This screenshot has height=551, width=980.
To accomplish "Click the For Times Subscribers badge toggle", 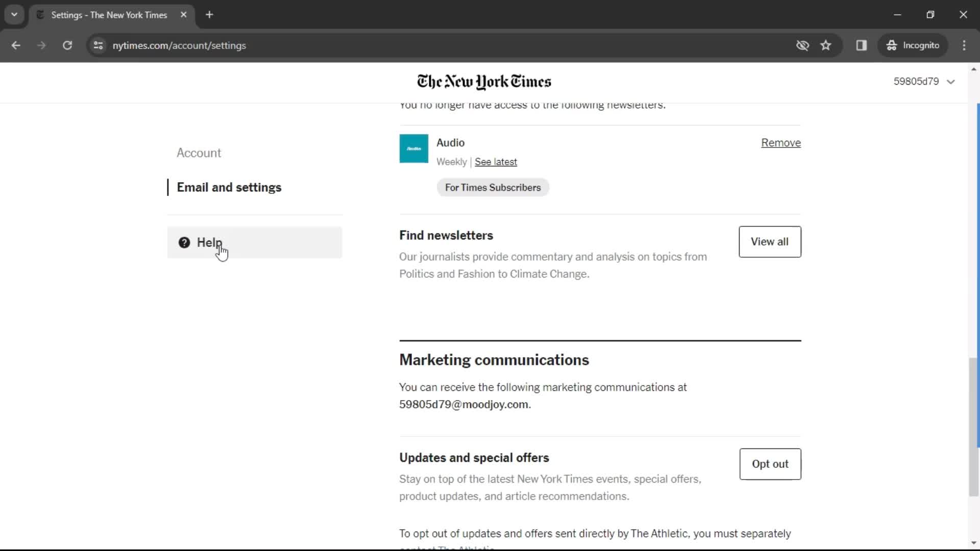I will click(493, 187).
